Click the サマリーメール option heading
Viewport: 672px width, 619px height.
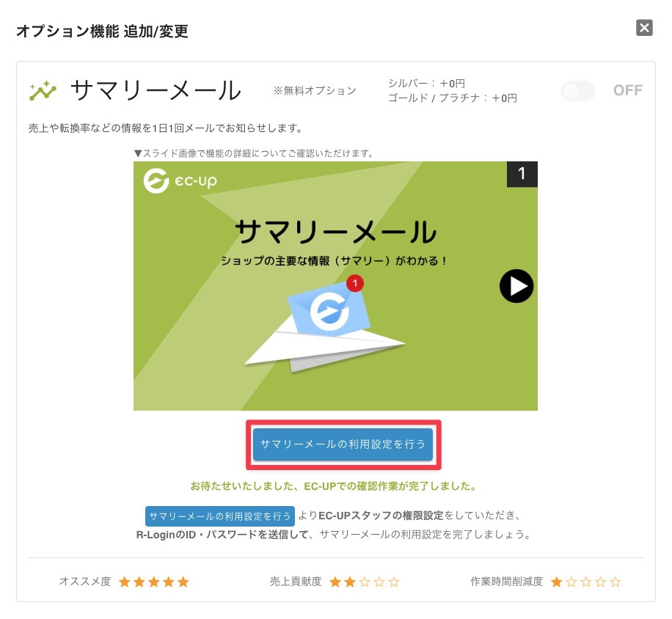point(156,90)
